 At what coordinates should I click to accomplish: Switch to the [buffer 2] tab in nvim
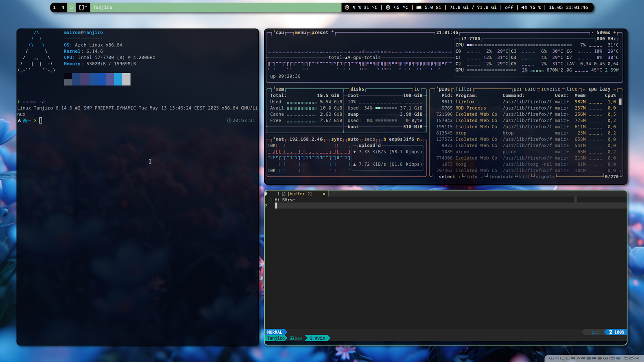pos(300,194)
